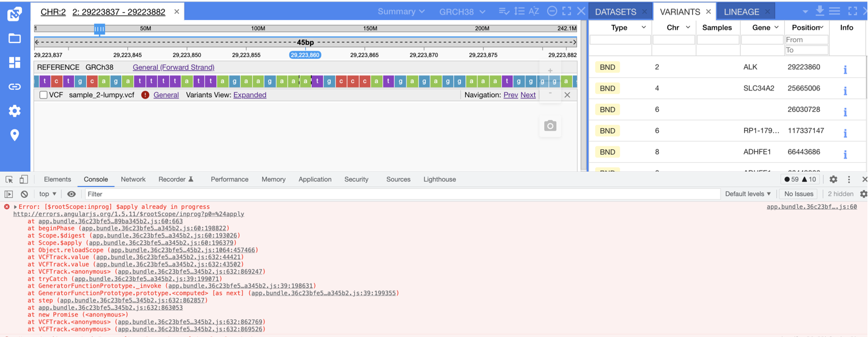Open the datasets folder icon in sidebar
The height and width of the screenshot is (337, 868).
15,38
